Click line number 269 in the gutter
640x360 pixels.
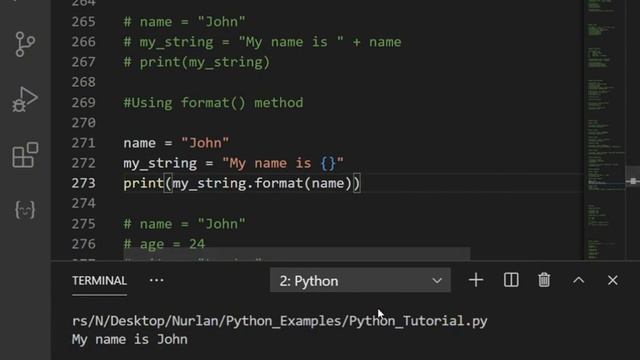click(83, 102)
